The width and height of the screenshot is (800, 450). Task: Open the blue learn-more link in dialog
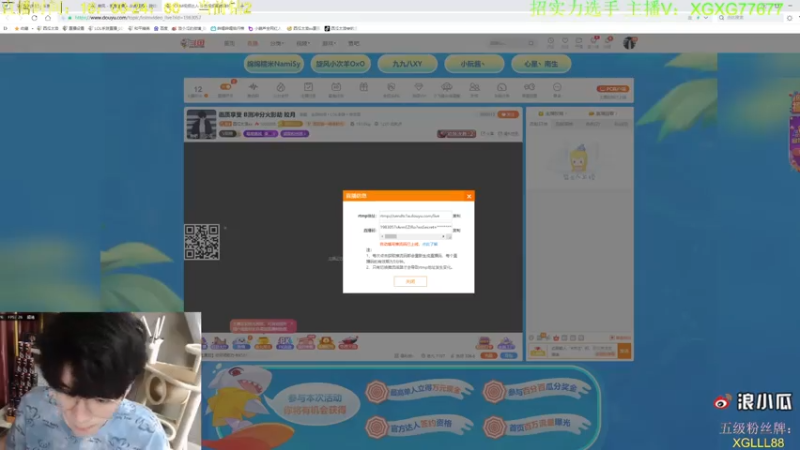click(430, 244)
